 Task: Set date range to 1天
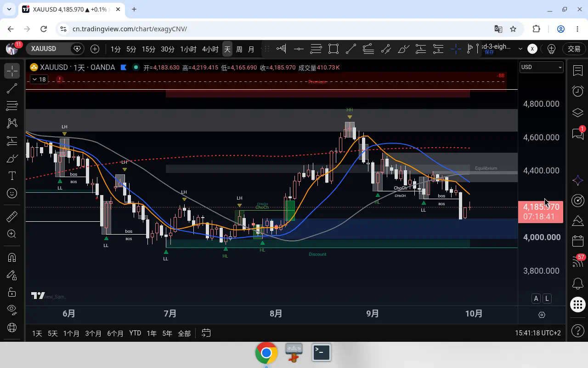pyautogui.click(x=37, y=333)
